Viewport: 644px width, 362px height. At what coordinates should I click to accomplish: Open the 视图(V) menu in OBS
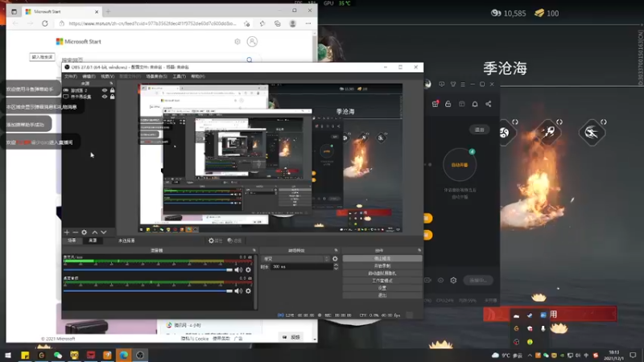coord(107,76)
